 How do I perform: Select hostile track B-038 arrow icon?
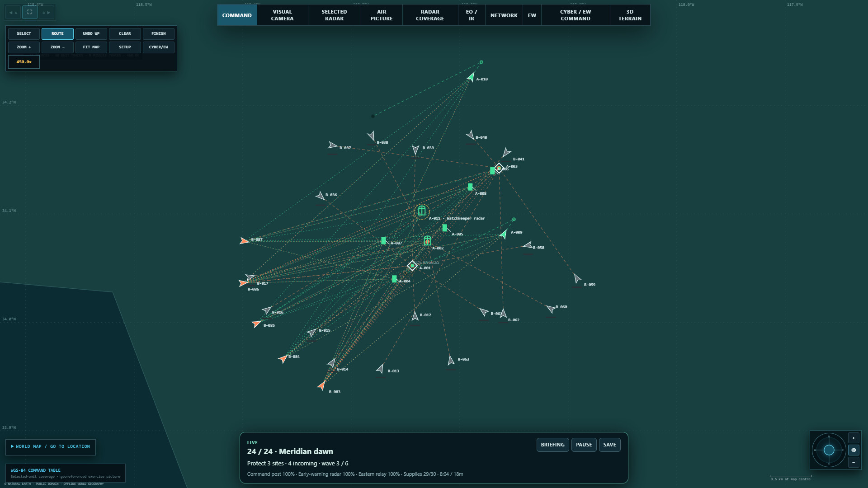[x=372, y=136]
